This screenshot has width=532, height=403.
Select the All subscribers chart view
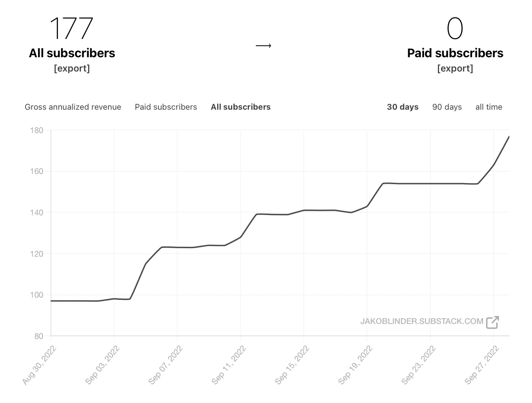[x=241, y=107]
